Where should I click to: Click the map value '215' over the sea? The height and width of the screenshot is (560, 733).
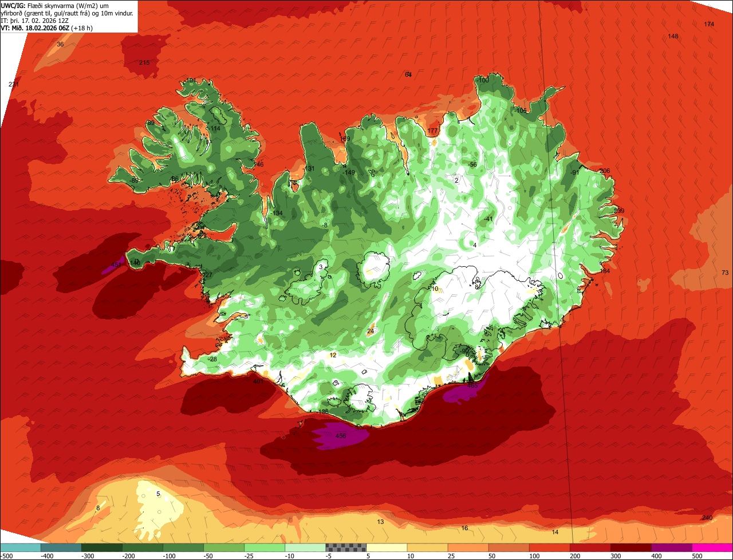144,62
